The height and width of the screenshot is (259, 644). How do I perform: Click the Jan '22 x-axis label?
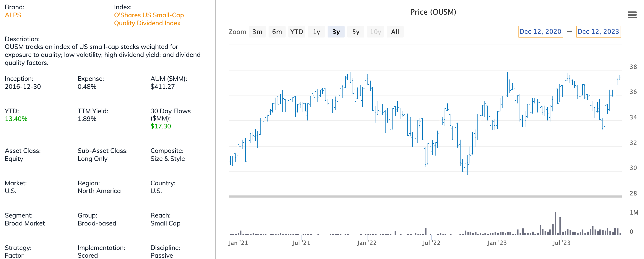point(367,243)
